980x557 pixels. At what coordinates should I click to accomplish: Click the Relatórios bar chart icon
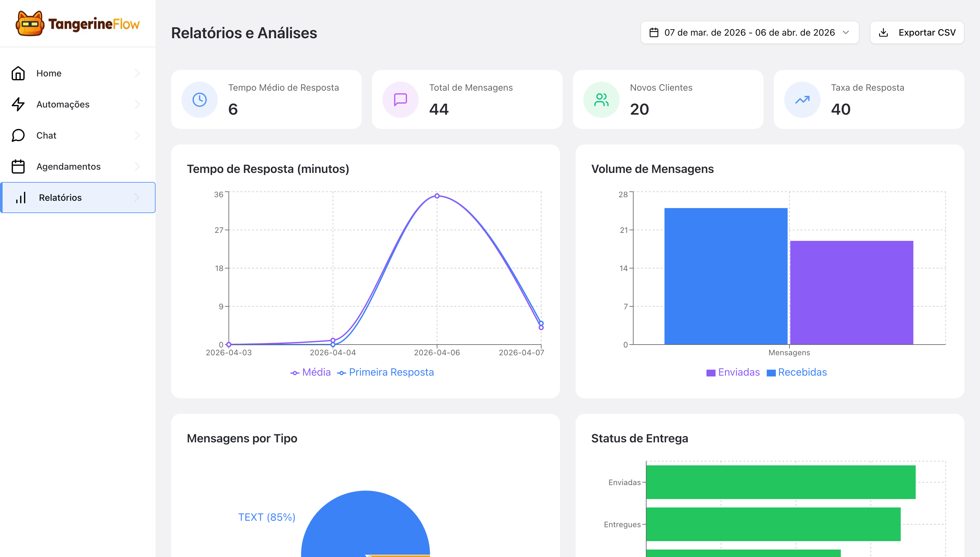pos(21,198)
